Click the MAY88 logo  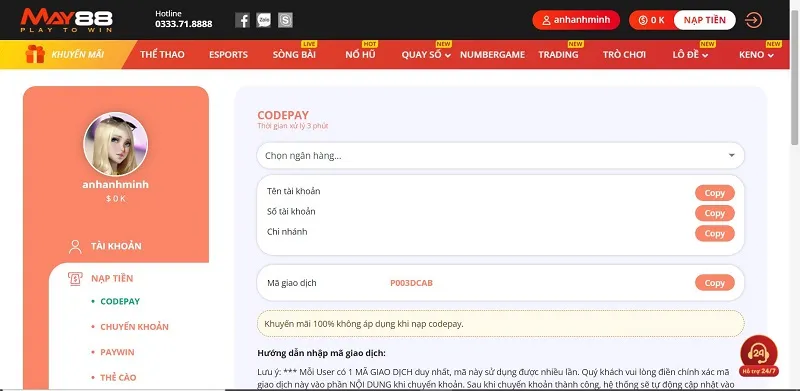coord(66,20)
